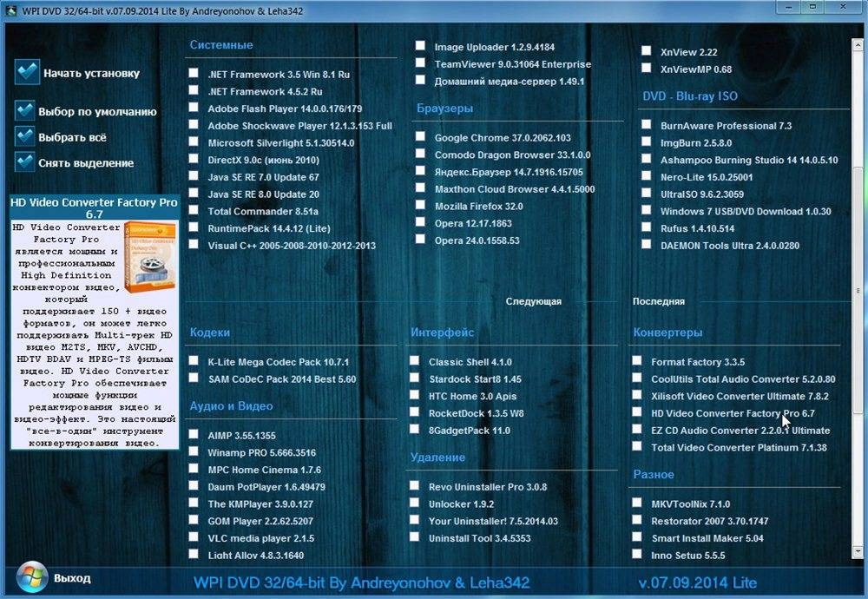Image resolution: width=868 pixels, height=599 pixels.
Task: Check the UltraISO 9.6.2.3059 checkbox
Action: [647, 193]
